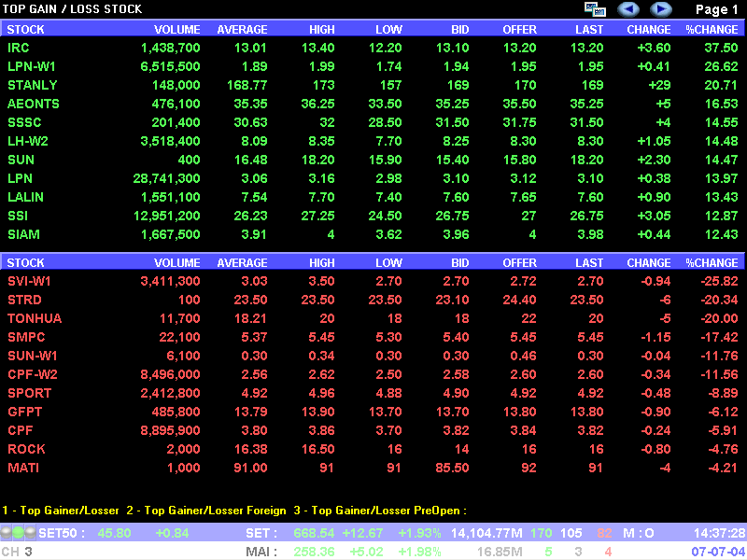Click STOCK header in the losers table
747x560 pixels.
click(x=26, y=263)
